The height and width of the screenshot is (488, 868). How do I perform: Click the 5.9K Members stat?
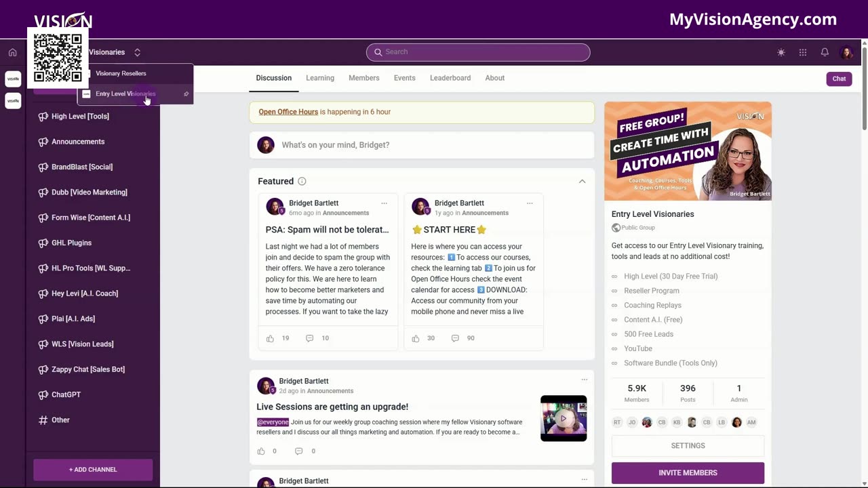coord(637,392)
